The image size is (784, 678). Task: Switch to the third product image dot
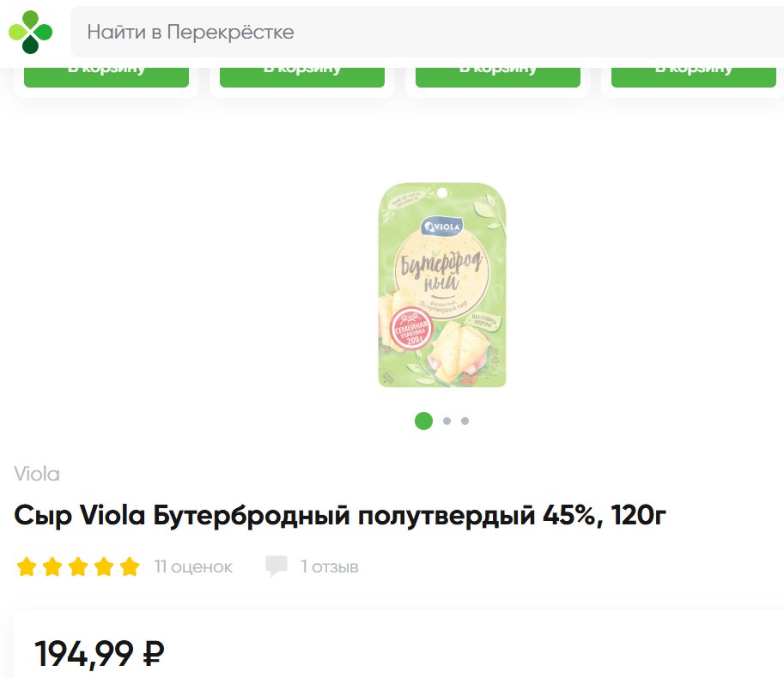click(465, 421)
